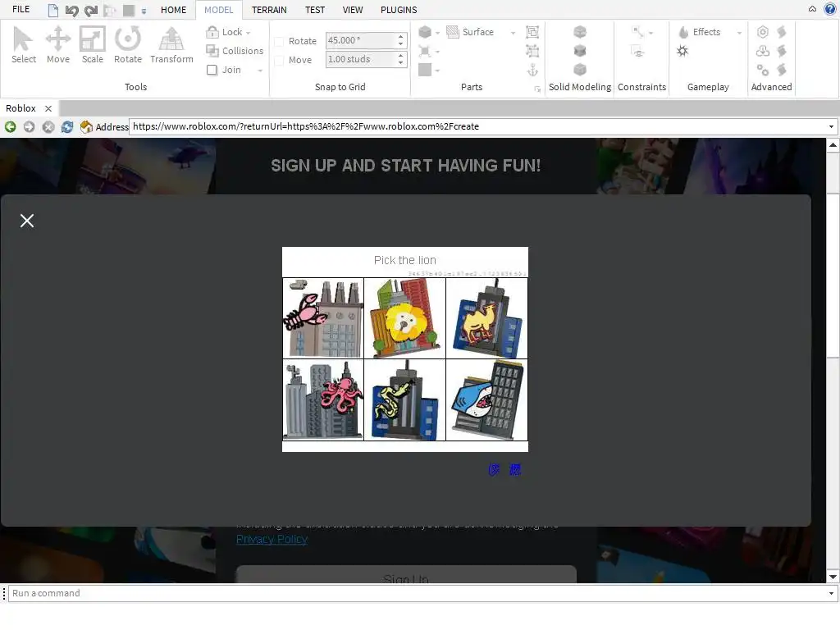Decrease the Move studs value with down arrow
Screen dimensions: 840x630
pos(400,63)
